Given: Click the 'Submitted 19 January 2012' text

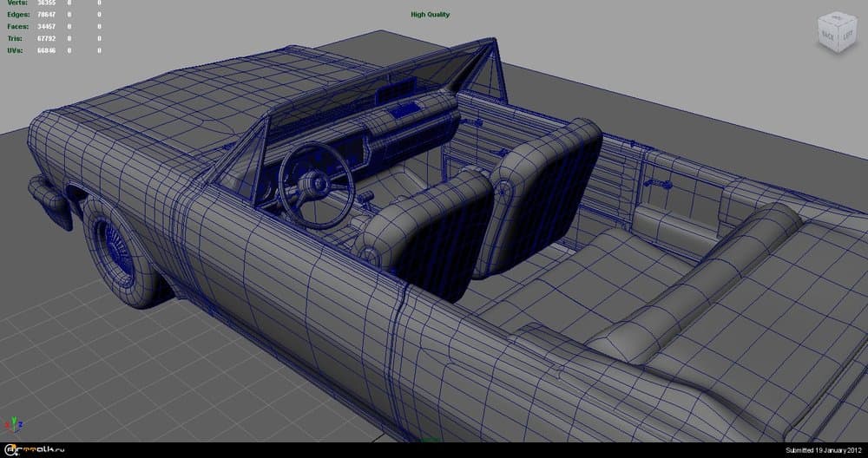Looking at the screenshot, I should 823,450.
